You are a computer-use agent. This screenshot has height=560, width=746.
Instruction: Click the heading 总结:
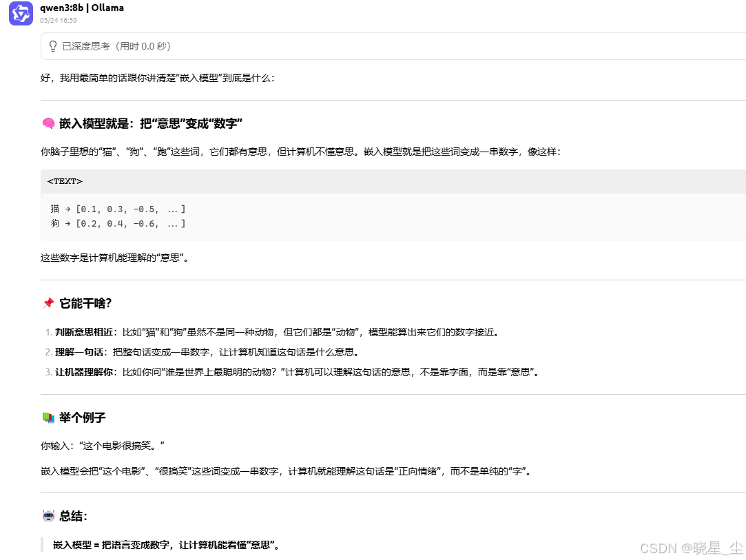pos(73,516)
